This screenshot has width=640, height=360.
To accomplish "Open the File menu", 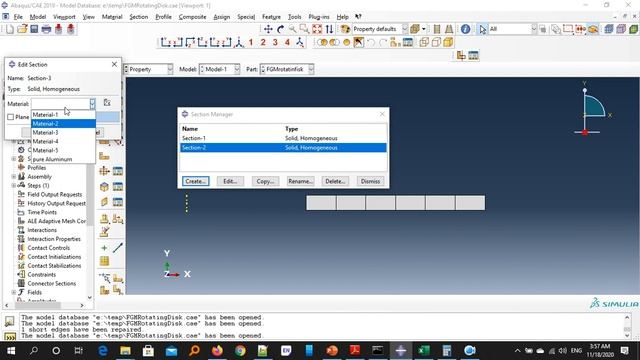I will pyautogui.click(x=18, y=17).
